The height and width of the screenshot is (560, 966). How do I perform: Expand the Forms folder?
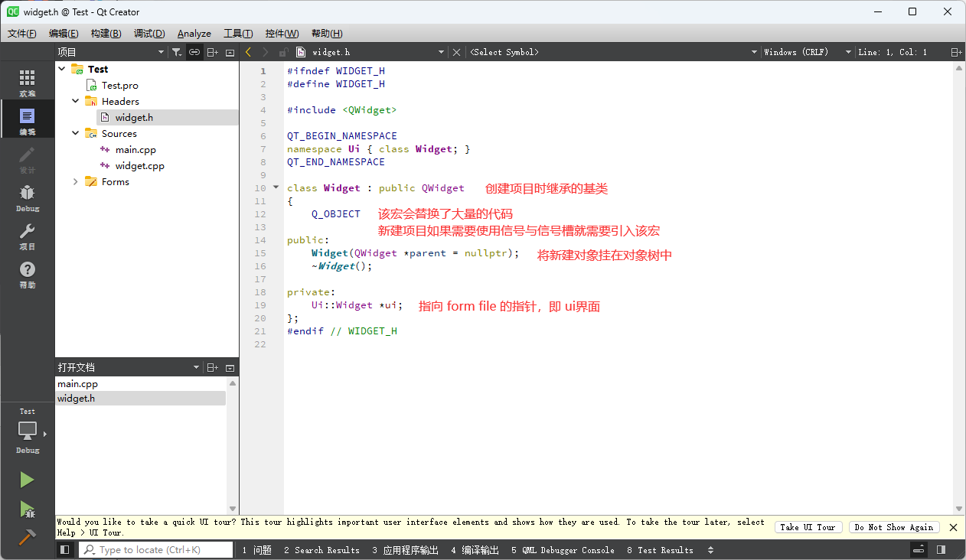coord(76,181)
